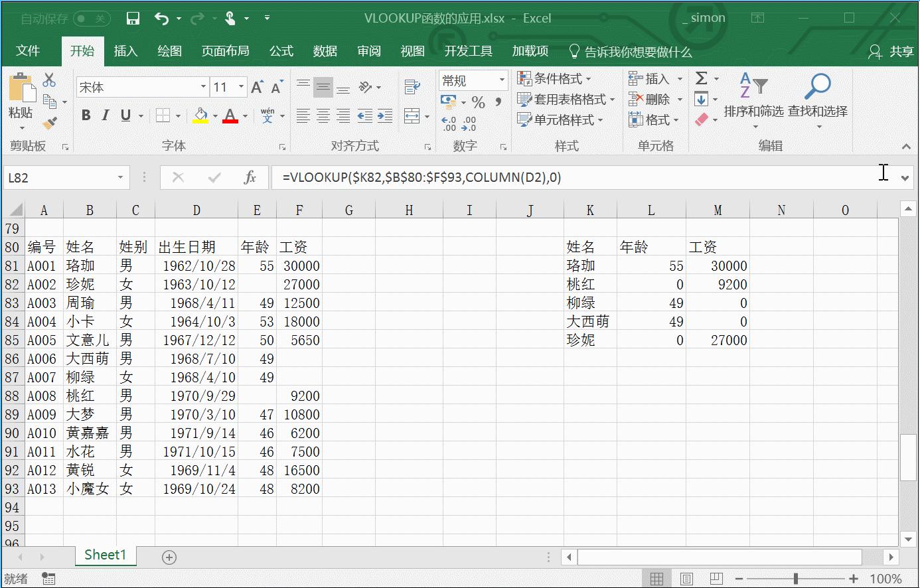Open the 文件 menu tab
The height and width of the screenshot is (588, 920).
[x=28, y=51]
